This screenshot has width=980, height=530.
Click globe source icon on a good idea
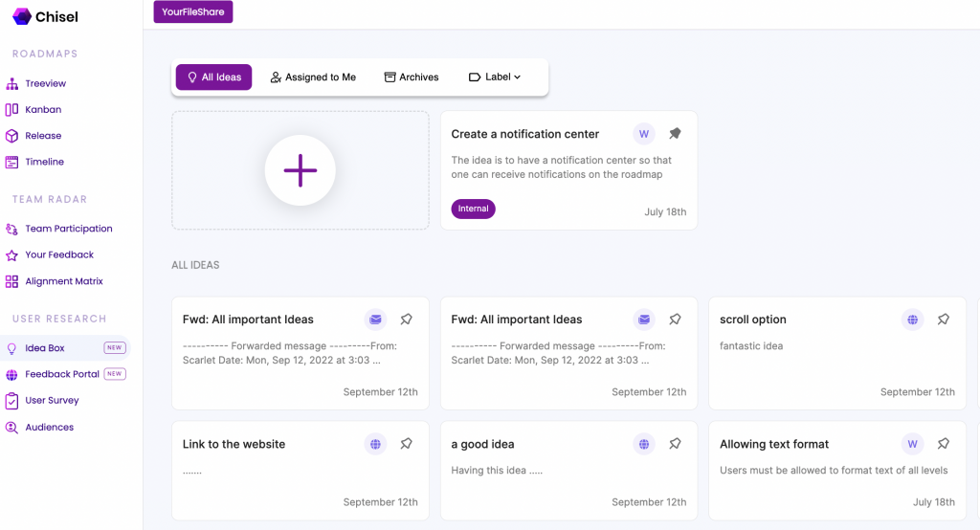pyautogui.click(x=644, y=444)
